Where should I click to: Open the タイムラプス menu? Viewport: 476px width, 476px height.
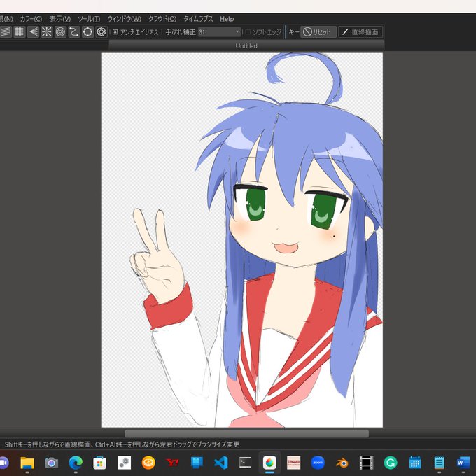click(198, 19)
